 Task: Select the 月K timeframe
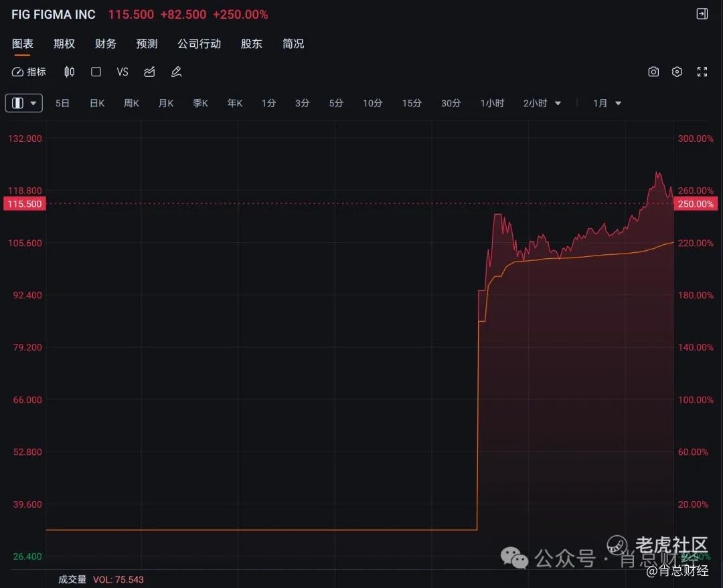[166, 103]
